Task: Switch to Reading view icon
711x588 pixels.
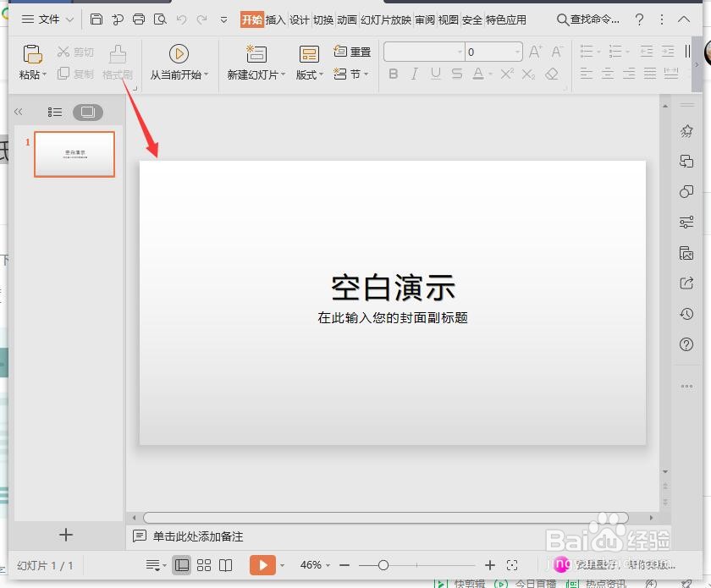Action: [225, 565]
